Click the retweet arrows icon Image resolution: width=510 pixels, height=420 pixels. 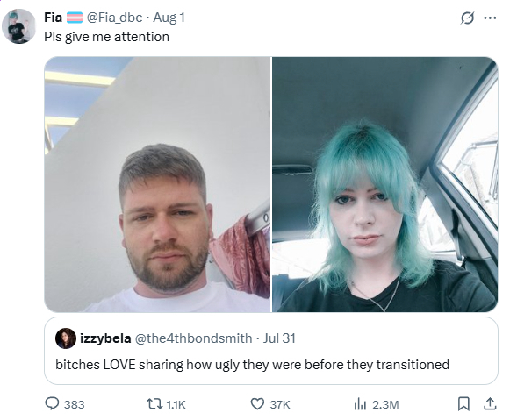(x=154, y=404)
